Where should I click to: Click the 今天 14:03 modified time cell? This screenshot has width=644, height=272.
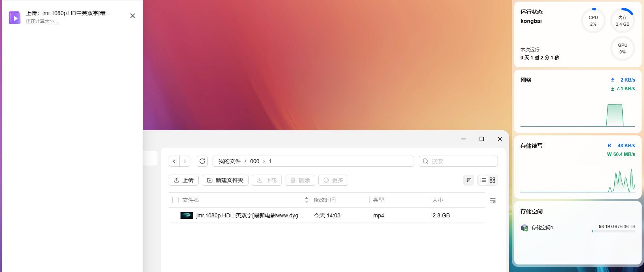327,215
